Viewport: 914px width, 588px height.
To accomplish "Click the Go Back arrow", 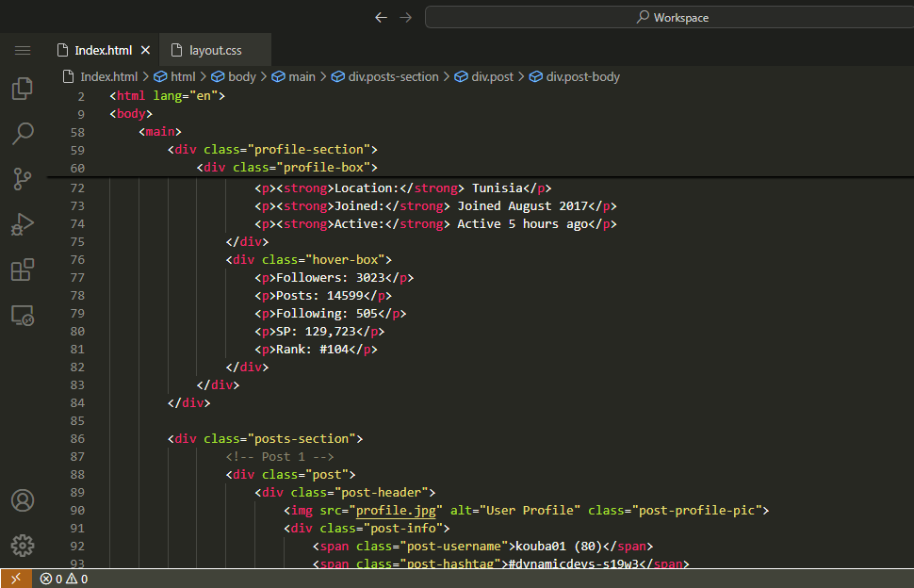I will (381, 17).
